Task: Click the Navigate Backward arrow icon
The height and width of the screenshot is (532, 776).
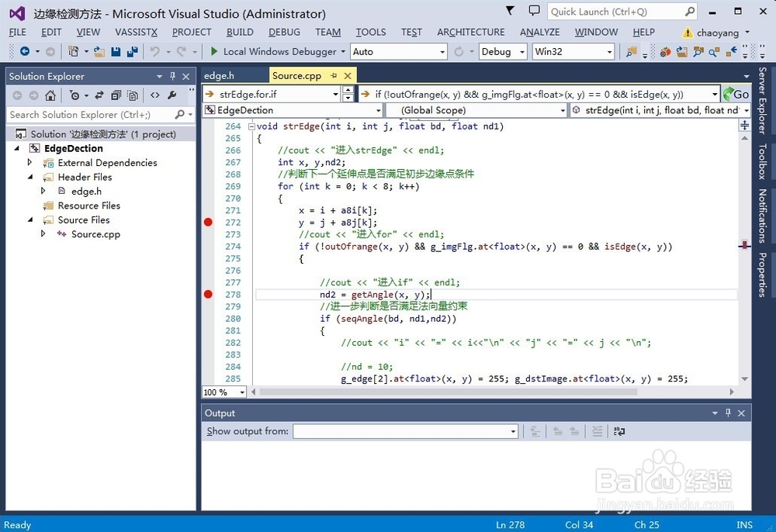Action: 24,51
